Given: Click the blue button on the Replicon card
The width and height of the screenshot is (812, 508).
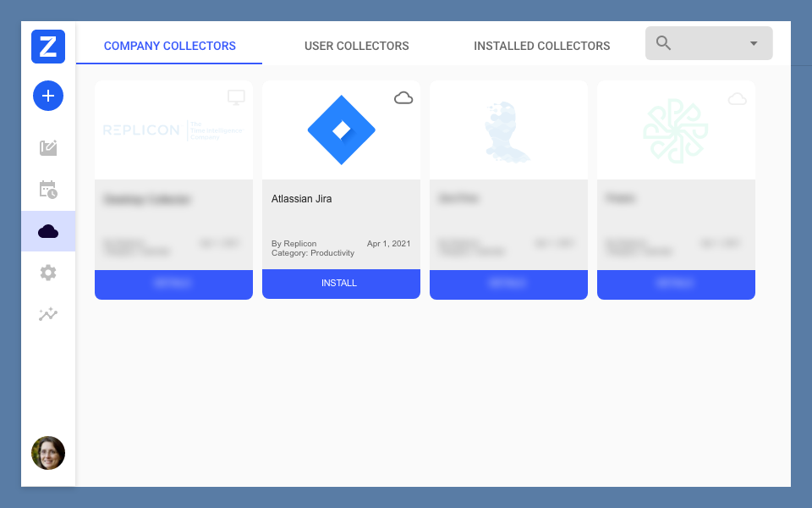Looking at the screenshot, I should pos(173,284).
